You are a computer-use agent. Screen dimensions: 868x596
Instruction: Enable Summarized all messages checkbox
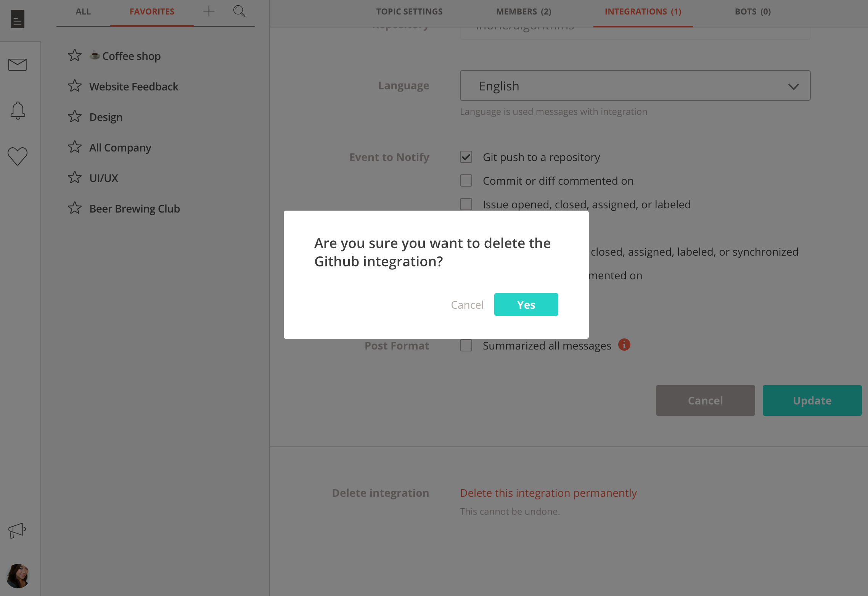coord(466,345)
